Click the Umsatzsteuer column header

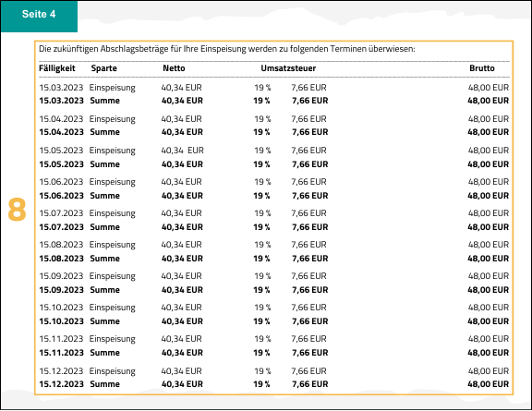pos(288,68)
